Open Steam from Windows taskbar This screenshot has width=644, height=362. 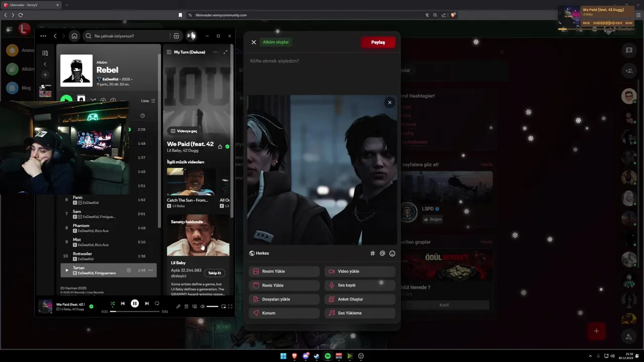click(316, 356)
